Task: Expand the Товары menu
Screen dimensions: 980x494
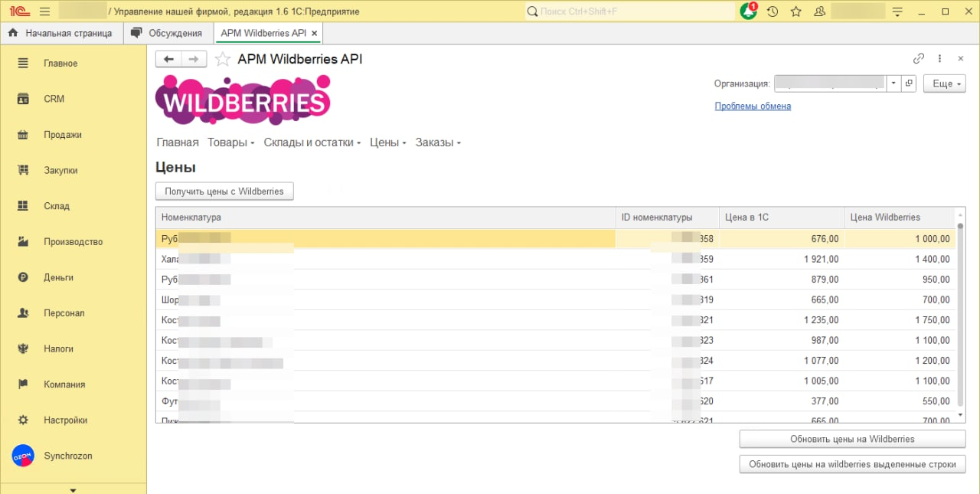Action: point(231,142)
